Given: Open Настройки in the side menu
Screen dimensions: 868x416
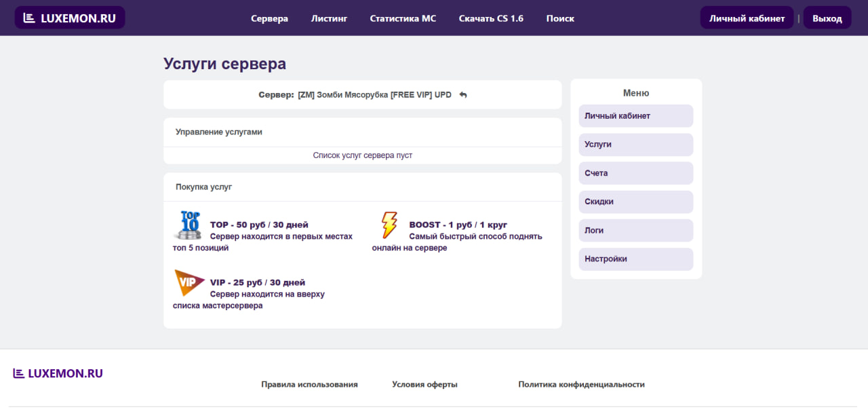Looking at the screenshot, I should (x=635, y=259).
